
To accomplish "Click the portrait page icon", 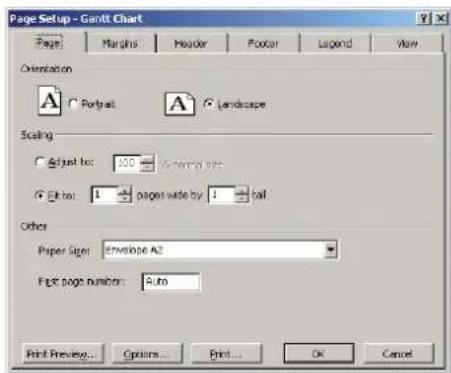I will point(49,101).
